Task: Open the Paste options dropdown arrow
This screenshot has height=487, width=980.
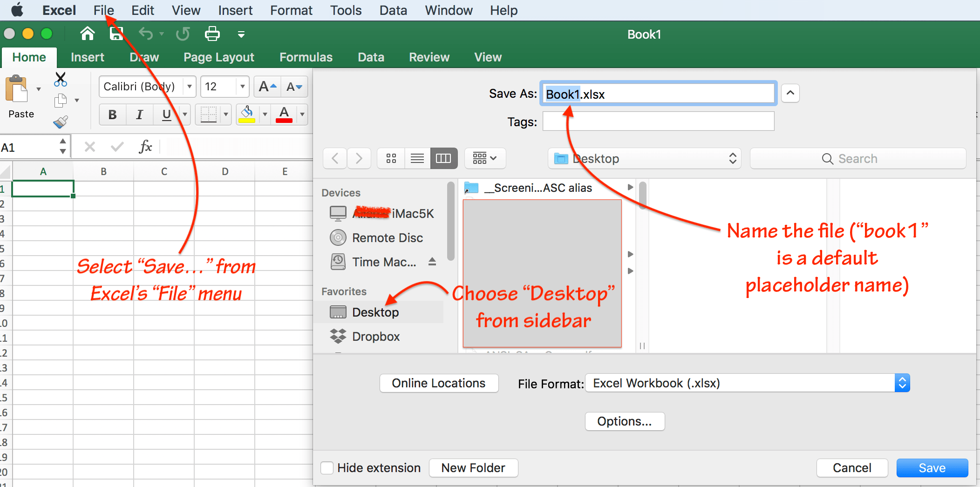Action: [x=39, y=89]
